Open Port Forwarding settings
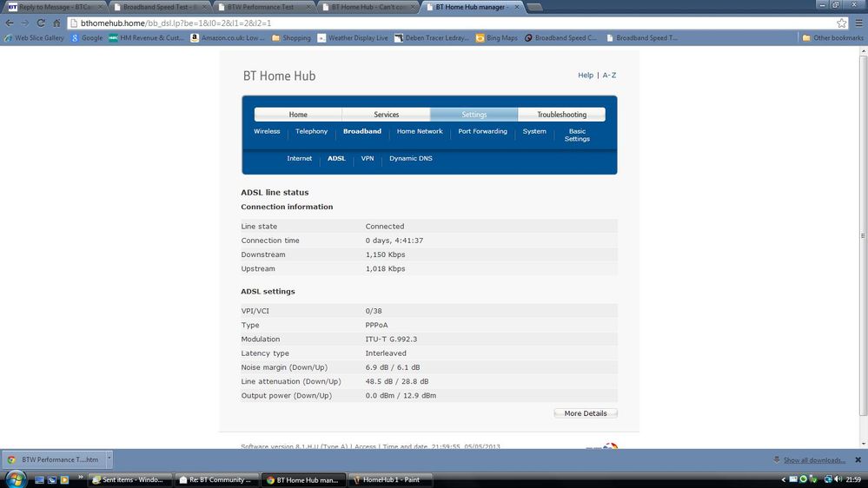The image size is (868, 488). (482, 132)
